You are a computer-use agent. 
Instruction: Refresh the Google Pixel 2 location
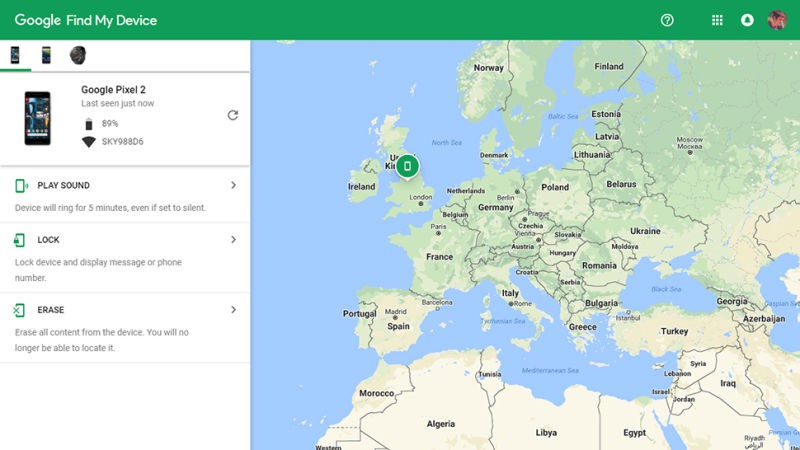tap(233, 115)
